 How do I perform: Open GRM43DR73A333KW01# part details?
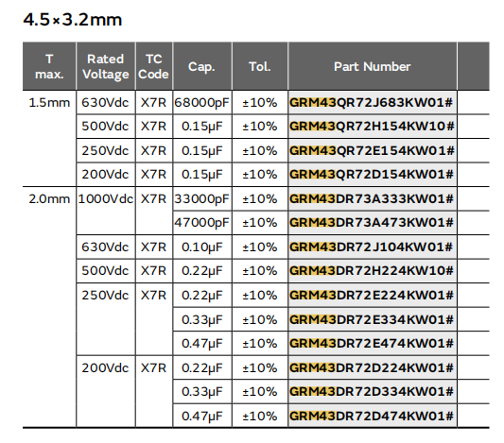372,199
